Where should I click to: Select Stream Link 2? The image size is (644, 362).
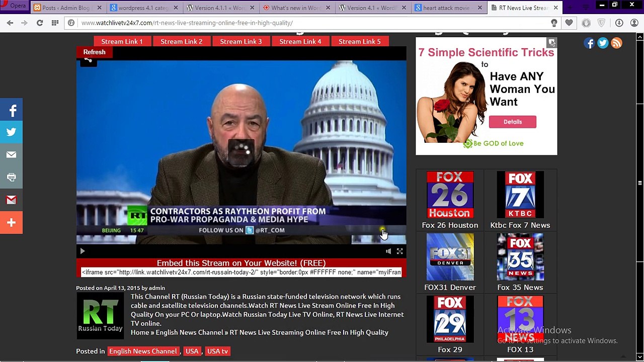(181, 41)
